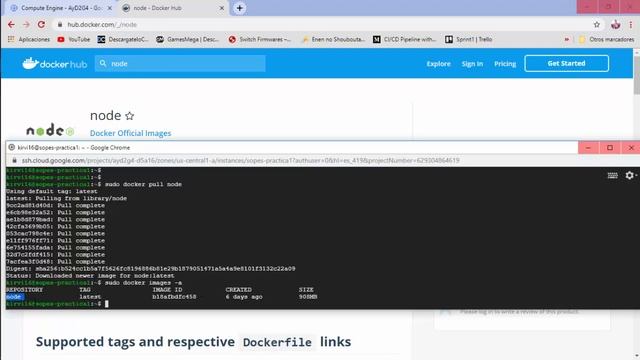Open Sign In on Docker Hub
The height and width of the screenshot is (360, 640).
coord(472,64)
